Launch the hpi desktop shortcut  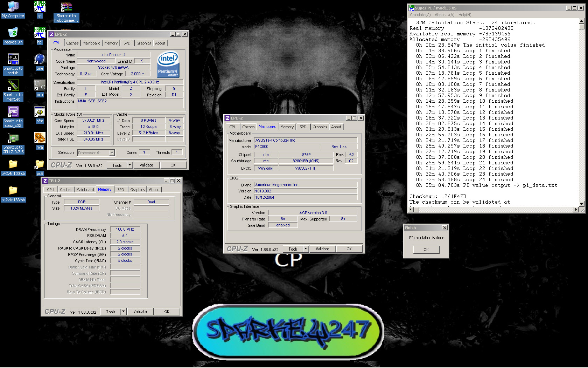click(40, 36)
